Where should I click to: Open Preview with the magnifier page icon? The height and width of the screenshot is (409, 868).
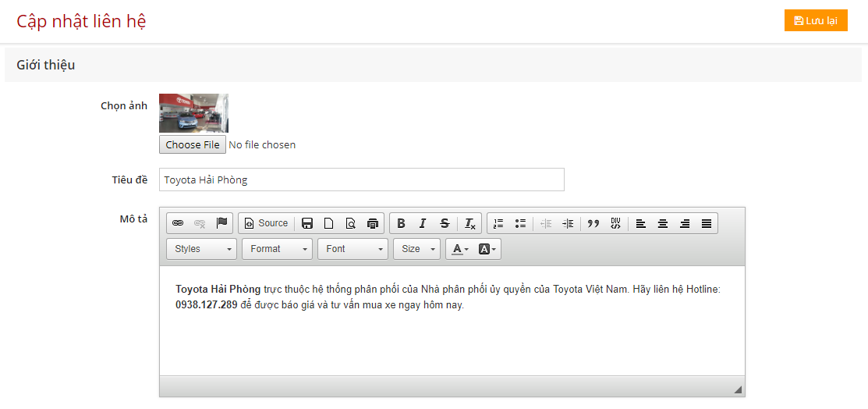(350, 222)
